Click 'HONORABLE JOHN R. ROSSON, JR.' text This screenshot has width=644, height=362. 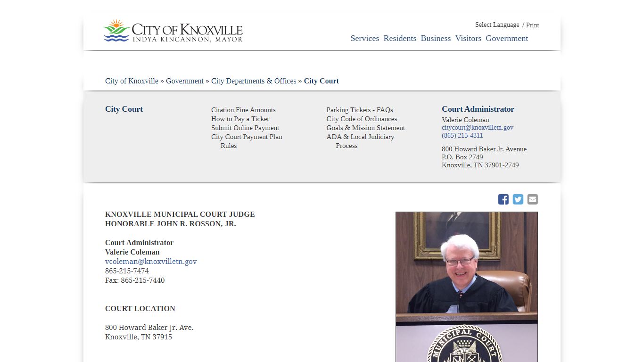(171, 223)
